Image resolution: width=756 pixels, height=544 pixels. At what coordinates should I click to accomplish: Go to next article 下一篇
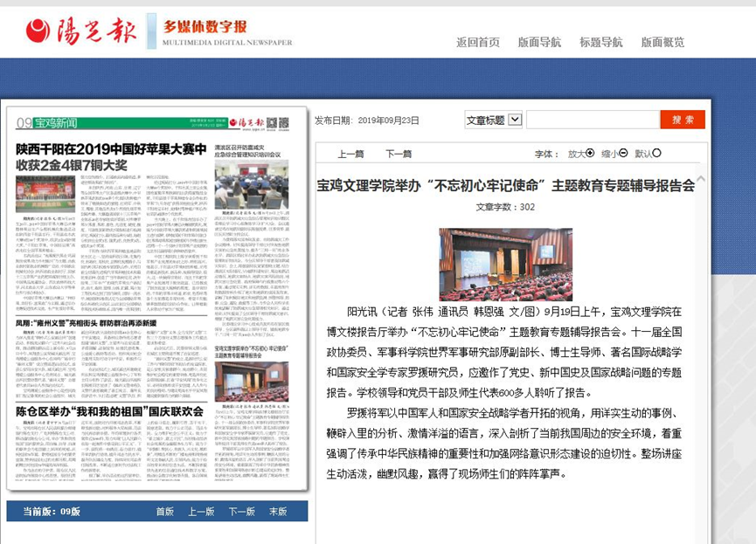tap(399, 154)
